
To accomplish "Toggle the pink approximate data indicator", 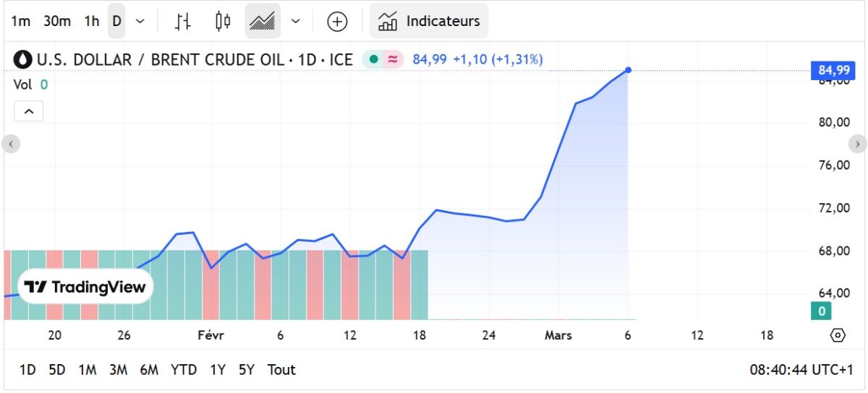I will pos(393,59).
